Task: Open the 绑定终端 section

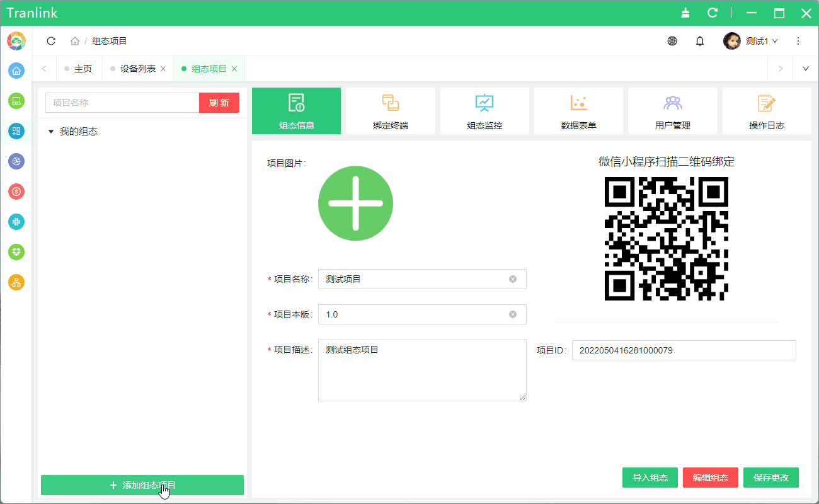Action: pos(391,111)
